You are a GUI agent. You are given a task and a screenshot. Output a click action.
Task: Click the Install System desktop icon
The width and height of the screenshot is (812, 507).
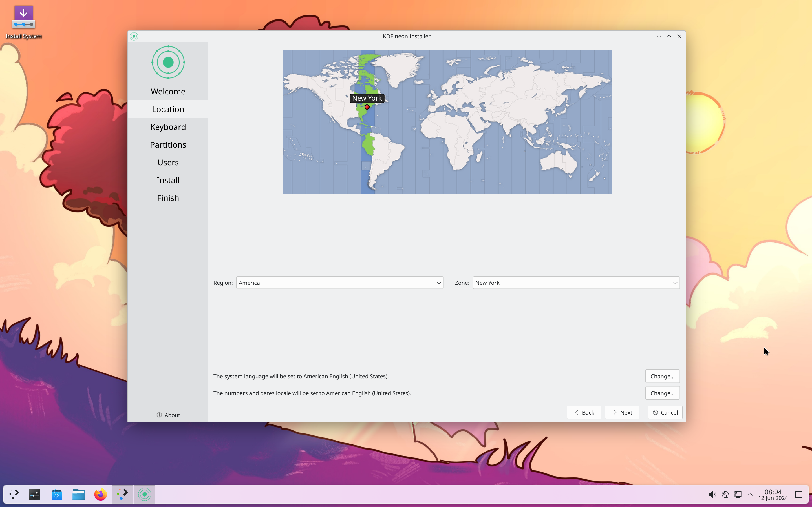23,21
